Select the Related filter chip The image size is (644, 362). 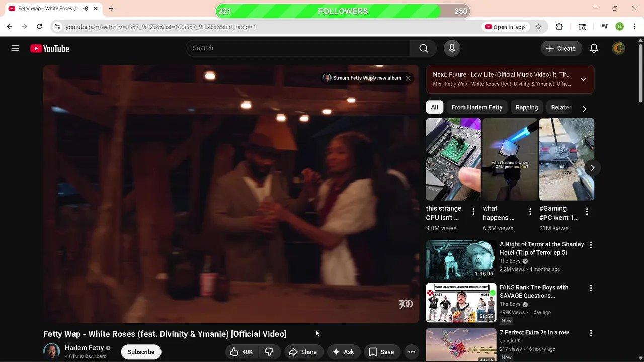click(561, 107)
